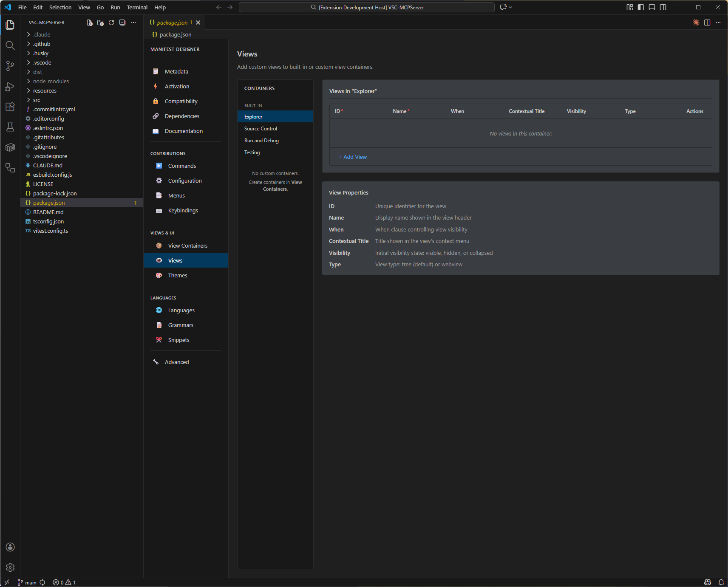Image resolution: width=728 pixels, height=587 pixels.
Task: Open the Commands contribution section
Action: pos(186,166)
